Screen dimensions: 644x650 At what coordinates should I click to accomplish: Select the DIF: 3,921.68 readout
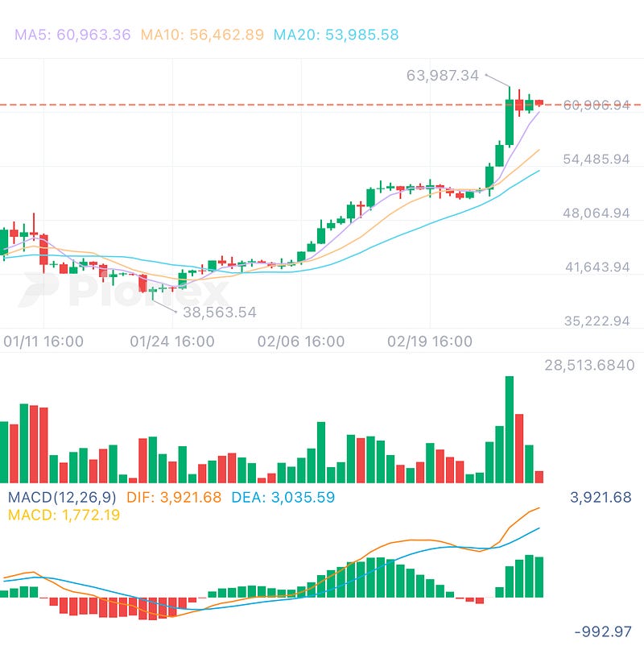(x=174, y=497)
